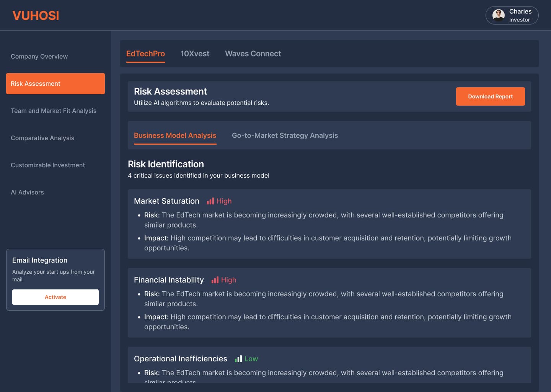
Task: Click the Operational Inefficiencies low-risk bar icon
Action: point(238,359)
